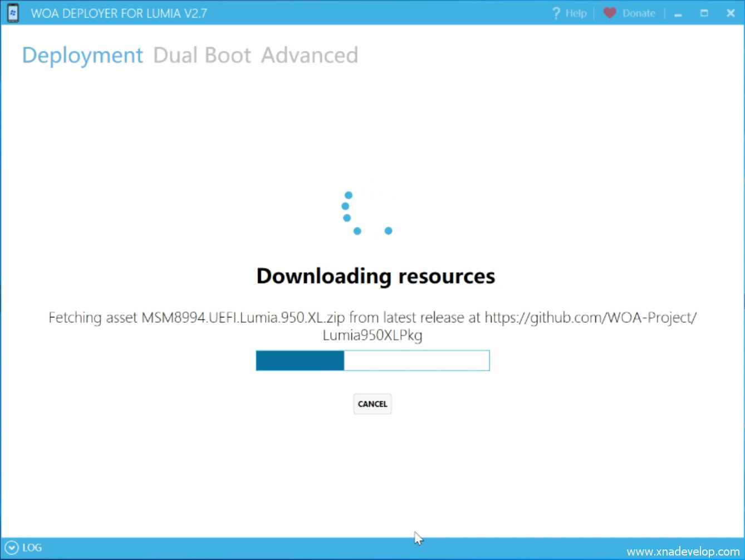This screenshot has width=745, height=560.
Task: Click the LOG label in status bar
Action: [32, 548]
